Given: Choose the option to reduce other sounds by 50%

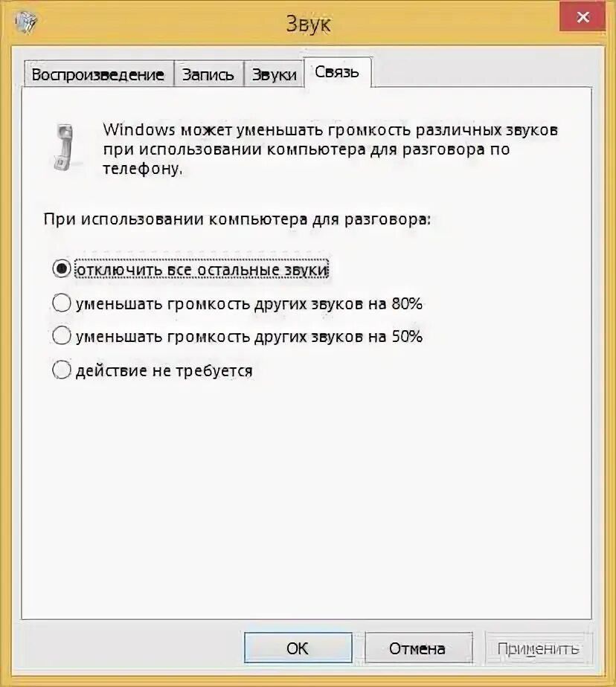Looking at the screenshot, I should tap(62, 335).
